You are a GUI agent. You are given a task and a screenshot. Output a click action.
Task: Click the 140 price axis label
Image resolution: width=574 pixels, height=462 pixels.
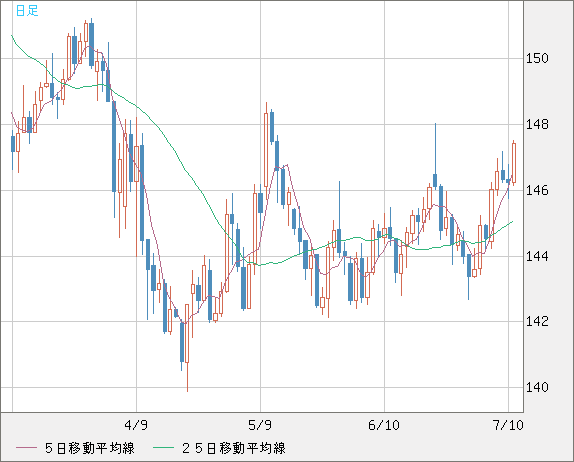(x=537, y=387)
